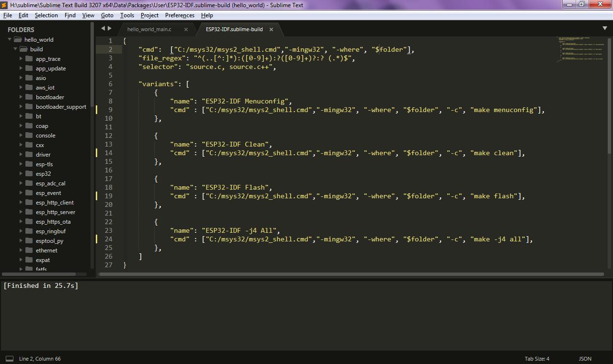Click the esp_ringbuf folder icon
The height and width of the screenshot is (364, 613).
(29, 231)
